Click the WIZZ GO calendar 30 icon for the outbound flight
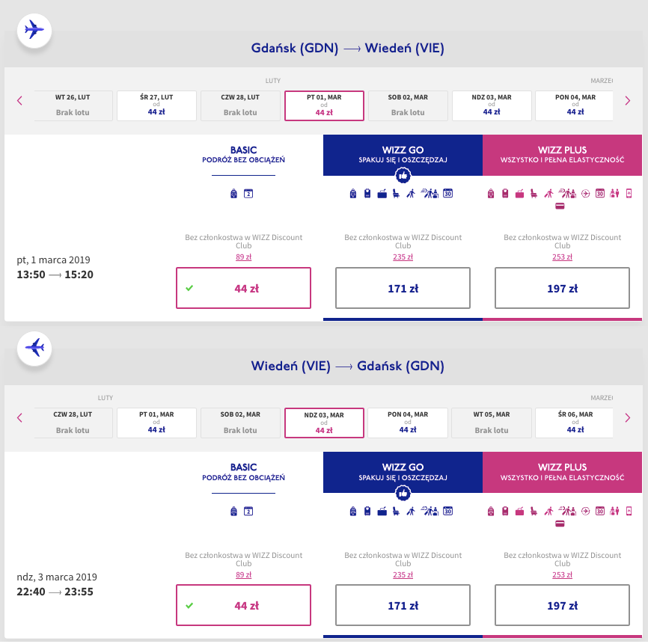 448,193
